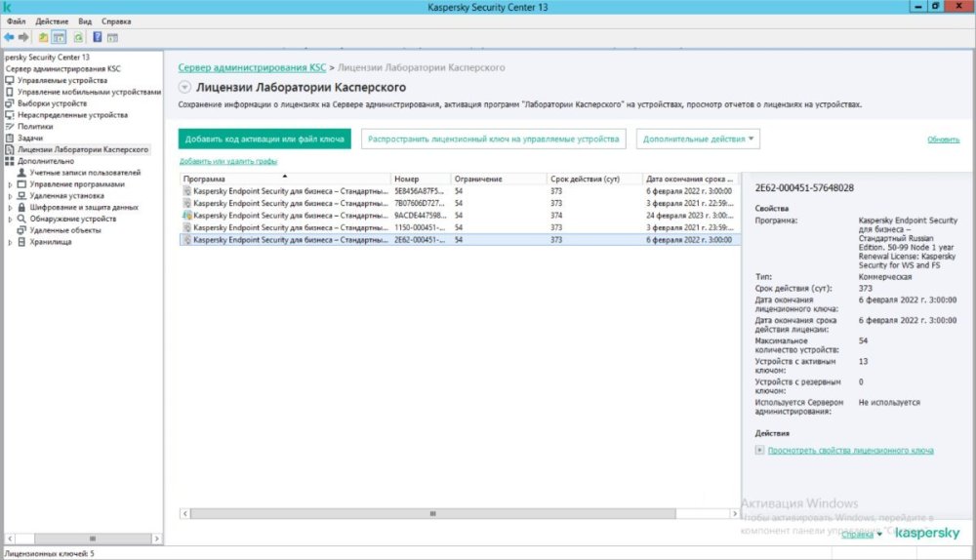The image size is (976, 560).
Task: Click the lock icon beside Шифрование и защита данных
Action: tap(21, 207)
